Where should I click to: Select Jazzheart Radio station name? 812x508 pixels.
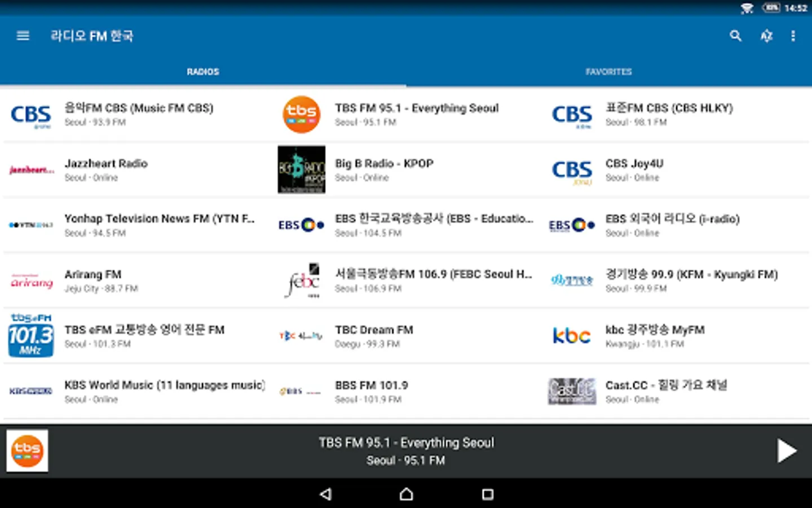106,163
